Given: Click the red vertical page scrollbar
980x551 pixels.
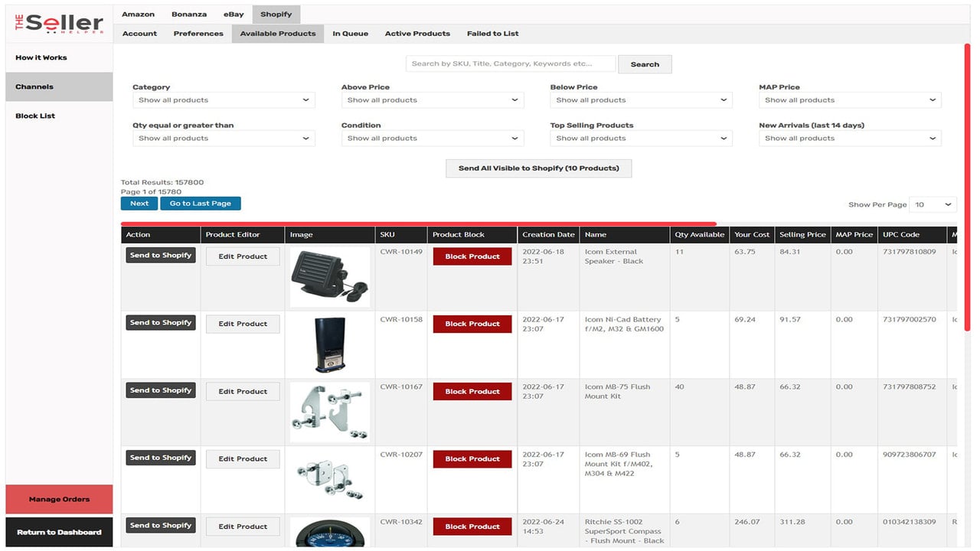Looking at the screenshot, I should pyautogui.click(x=967, y=187).
